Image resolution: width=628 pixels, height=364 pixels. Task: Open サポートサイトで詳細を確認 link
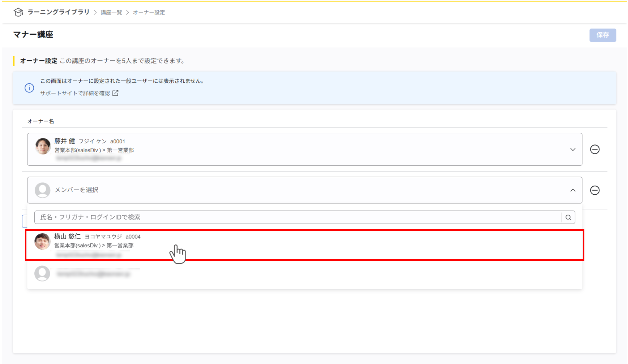[x=75, y=93]
